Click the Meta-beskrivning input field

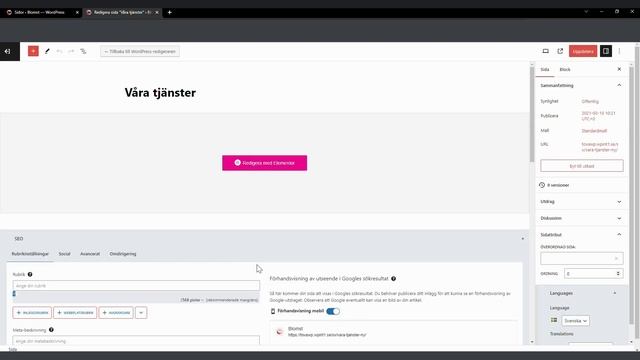tap(136, 340)
